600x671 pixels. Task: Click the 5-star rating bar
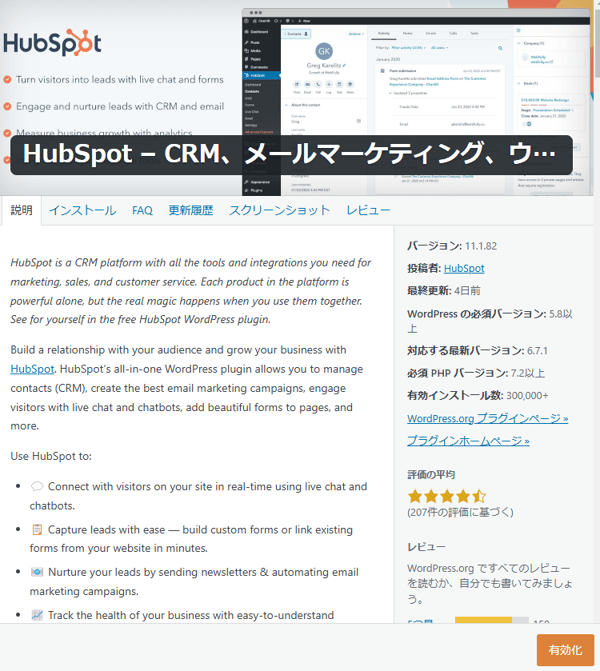pos(492,620)
